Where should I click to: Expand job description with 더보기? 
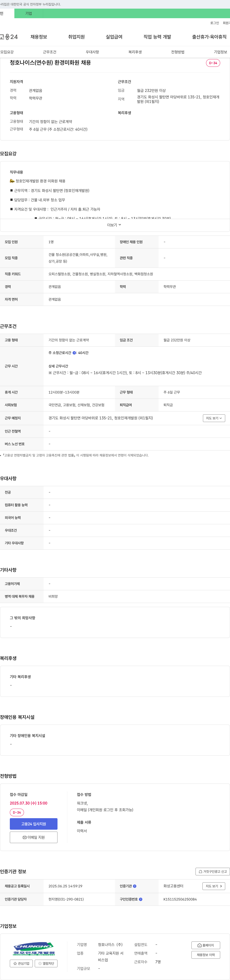point(114,225)
